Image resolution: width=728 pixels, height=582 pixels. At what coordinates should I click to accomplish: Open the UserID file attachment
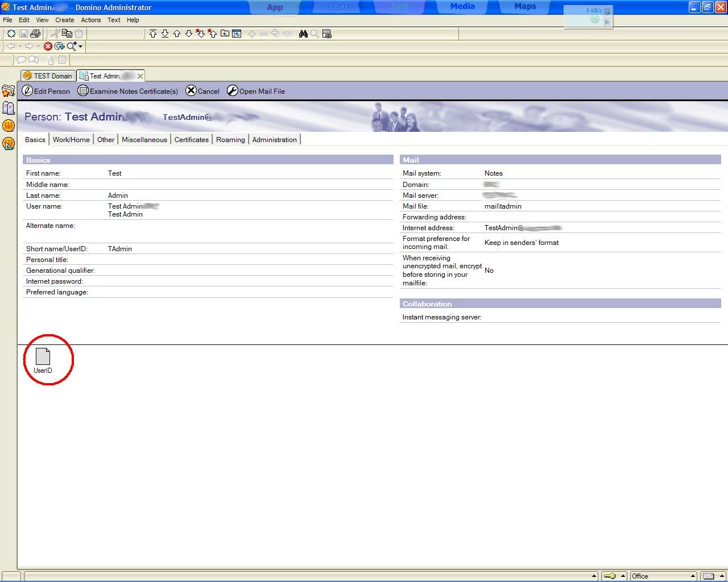coord(43,357)
